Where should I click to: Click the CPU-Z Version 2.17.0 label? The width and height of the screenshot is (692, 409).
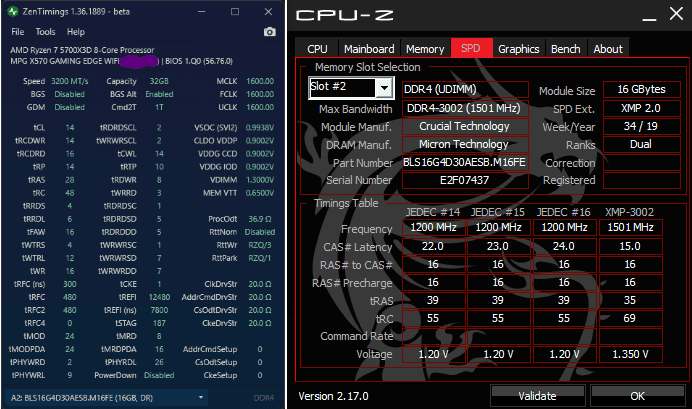[333, 396]
